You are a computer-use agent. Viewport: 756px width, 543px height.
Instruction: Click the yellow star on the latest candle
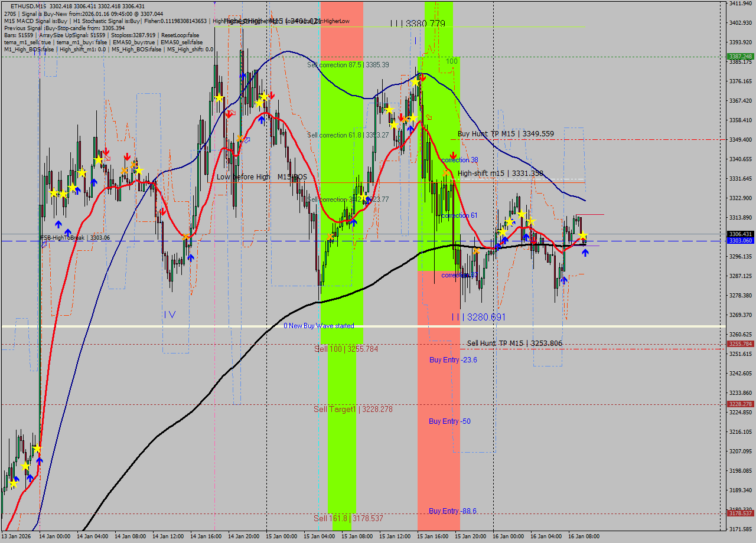(x=583, y=236)
